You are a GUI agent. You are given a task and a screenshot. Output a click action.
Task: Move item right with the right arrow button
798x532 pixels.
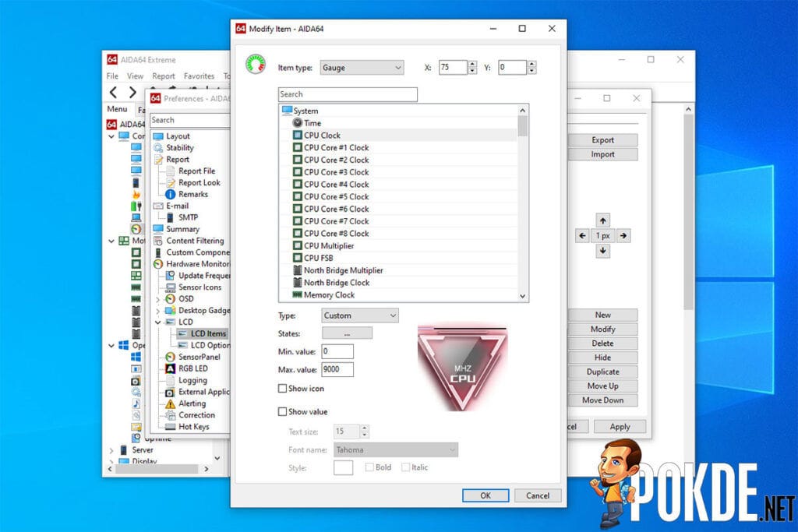(x=623, y=235)
